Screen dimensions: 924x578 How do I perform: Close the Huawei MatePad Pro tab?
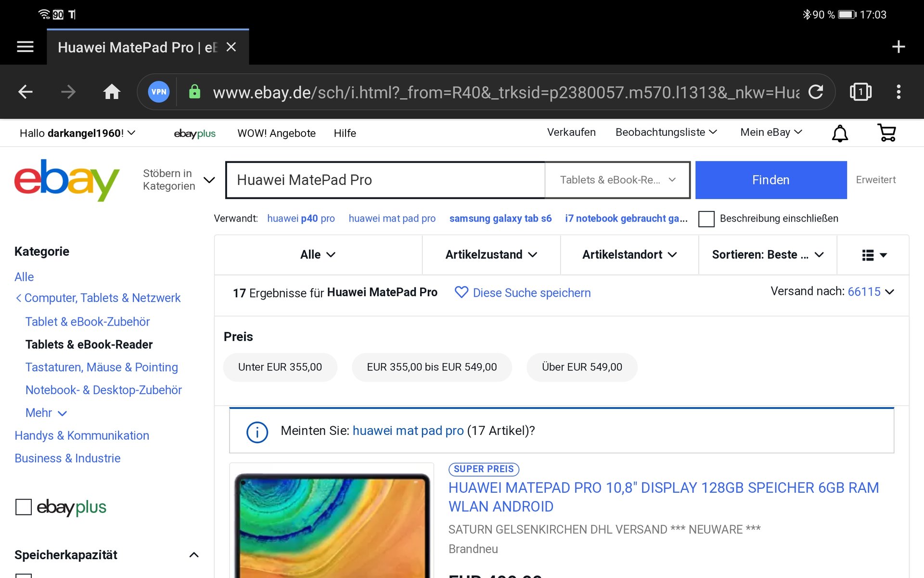(231, 47)
